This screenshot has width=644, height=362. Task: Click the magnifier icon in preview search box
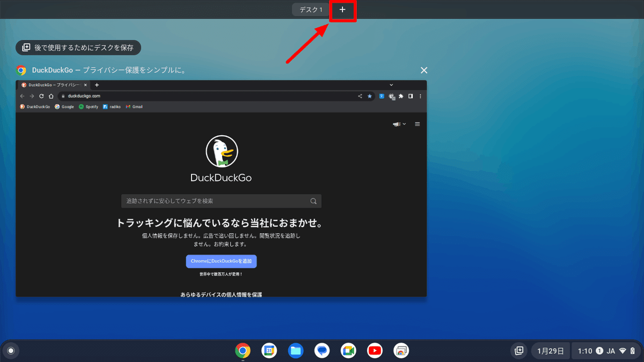point(313,201)
